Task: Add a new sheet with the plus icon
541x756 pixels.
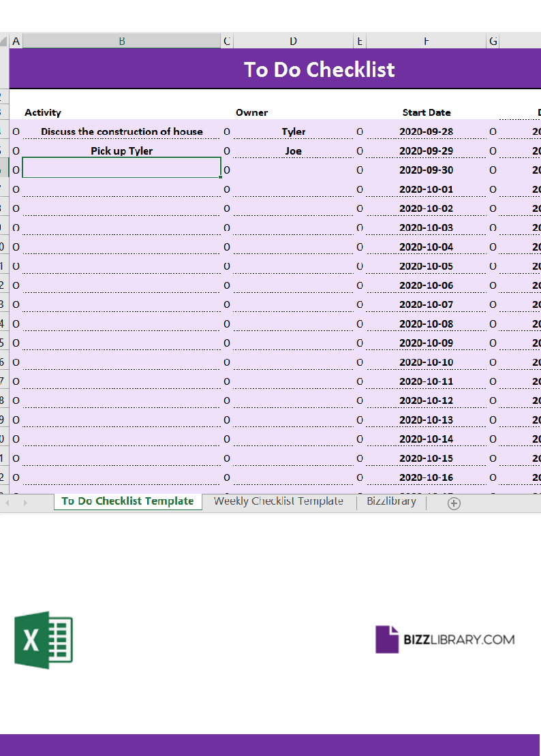Action: pyautogui.click(x=454, y=503)
